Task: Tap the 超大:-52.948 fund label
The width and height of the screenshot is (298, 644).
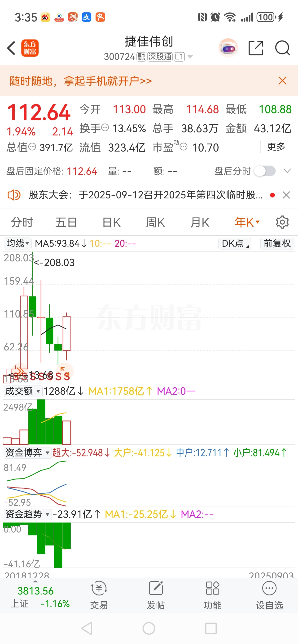Action: [81, 452]
